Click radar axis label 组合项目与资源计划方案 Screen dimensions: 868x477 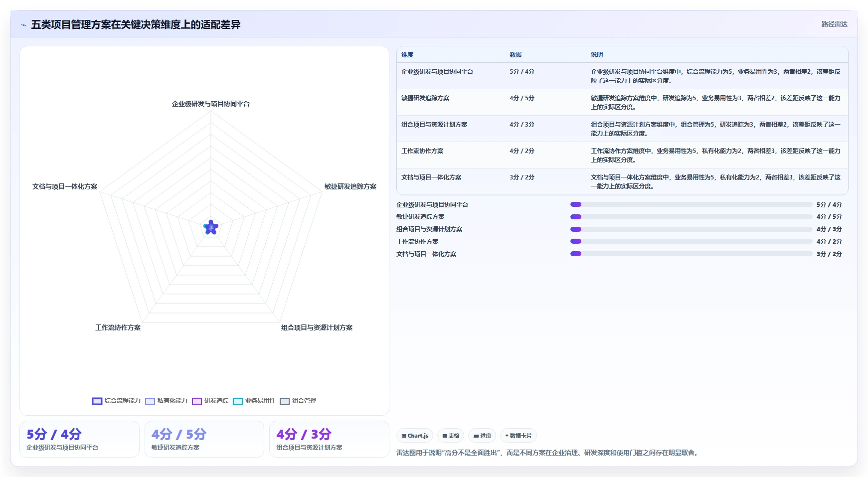click(317, 327)
